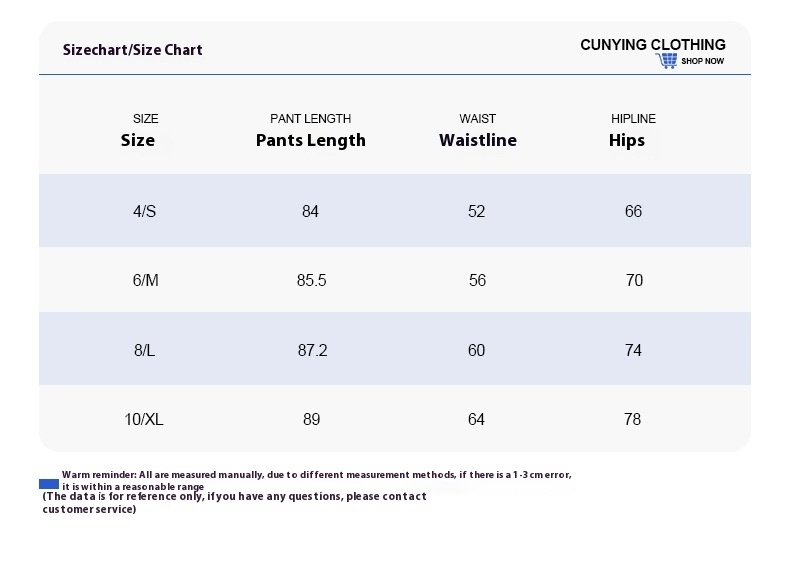Screen dimensions: 790x564
Task: Click the Hips column header
Action: click(627, 140)
